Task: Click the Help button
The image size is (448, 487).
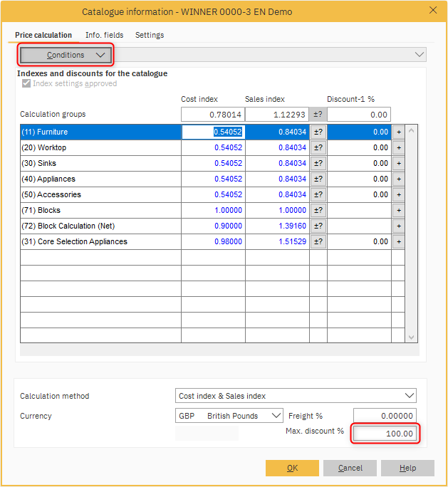Action: click(407, 468)
